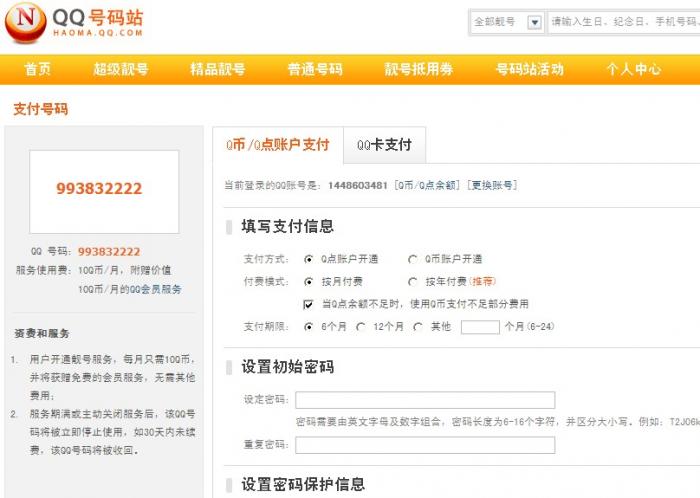Click the 设定密码 input field
This screenshot has width=700, height=498.
[425, 400]
